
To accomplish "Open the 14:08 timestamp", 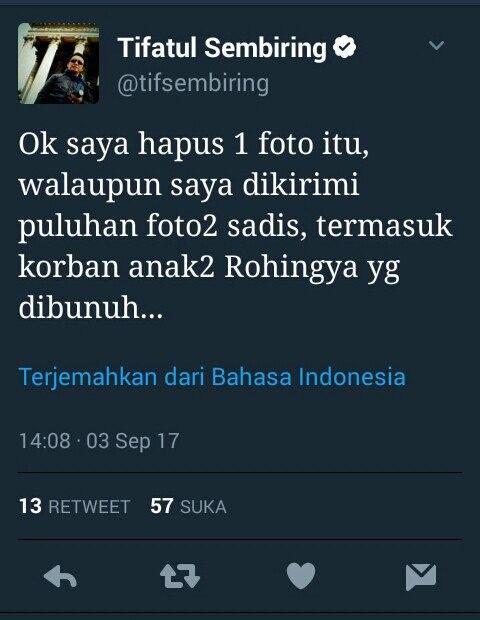I will [45, 440].
